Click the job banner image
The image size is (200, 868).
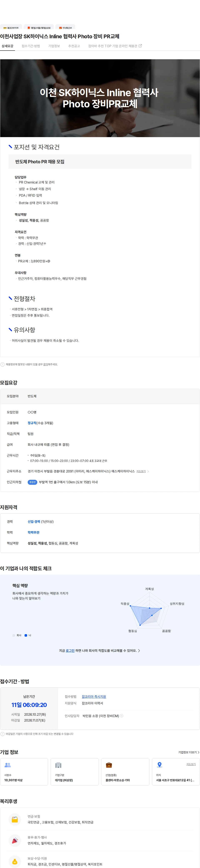100,98
